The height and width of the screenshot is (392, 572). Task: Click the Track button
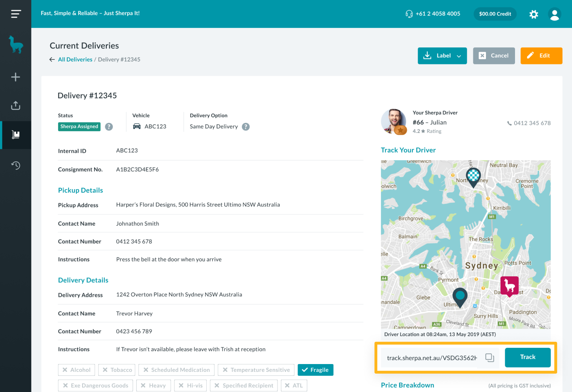tap(527, 357)
